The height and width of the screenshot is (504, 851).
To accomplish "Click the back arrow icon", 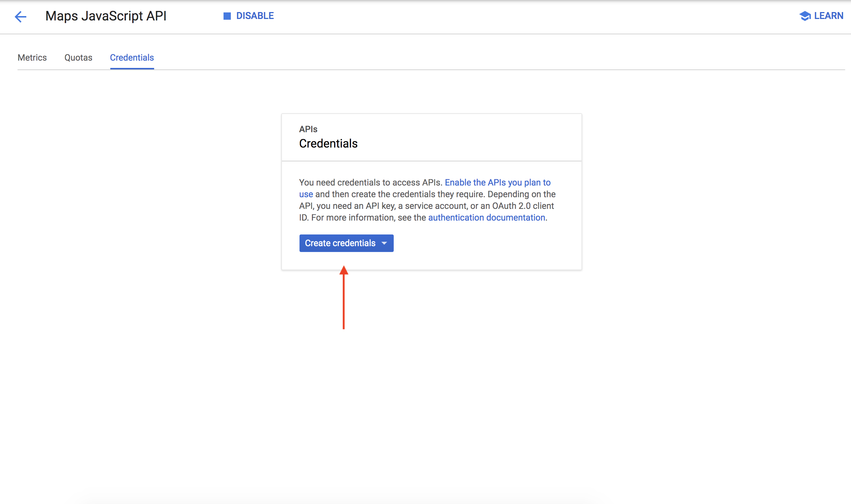I will [21, 16].
